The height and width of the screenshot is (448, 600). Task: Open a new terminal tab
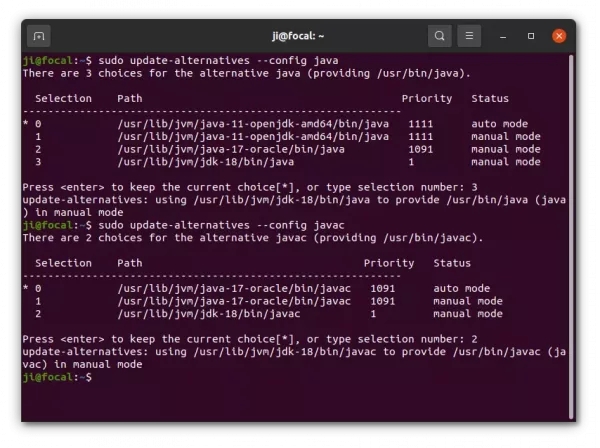click(39, 36)
